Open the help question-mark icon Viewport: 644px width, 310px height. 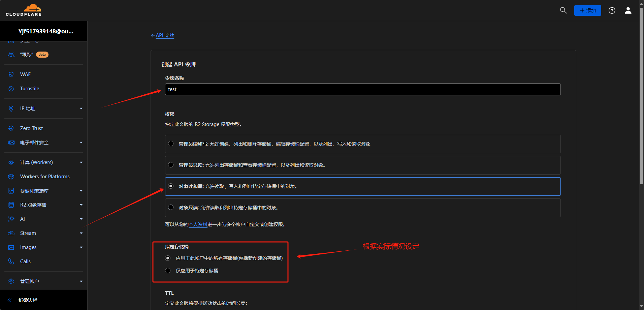612,10
